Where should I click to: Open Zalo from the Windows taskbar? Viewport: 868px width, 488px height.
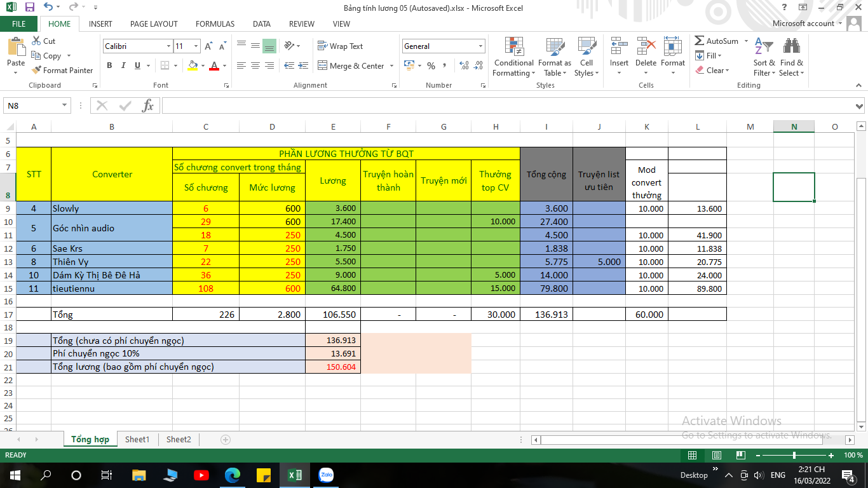326,475
